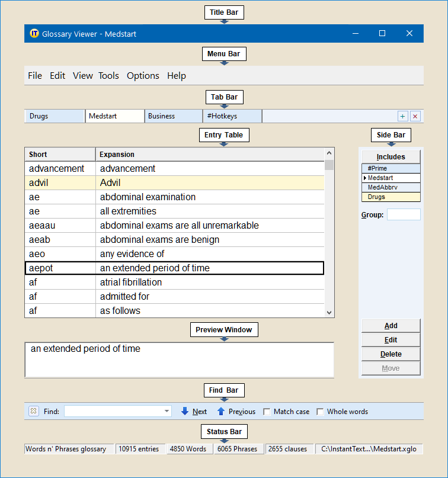Click the Glossary Viewer app icon in title bar

click(34, 34)
